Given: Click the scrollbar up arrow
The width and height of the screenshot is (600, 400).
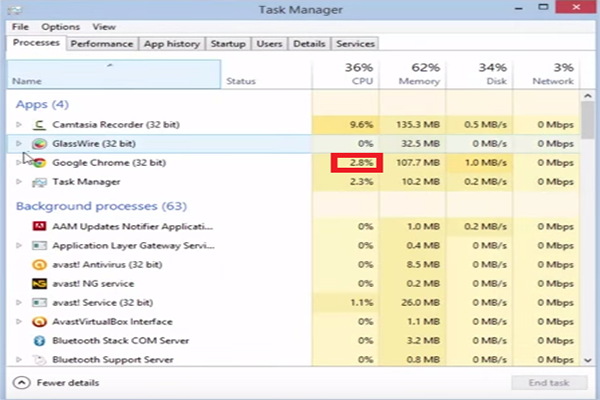Looking at the screenshot, I should (x=588, y=96).
